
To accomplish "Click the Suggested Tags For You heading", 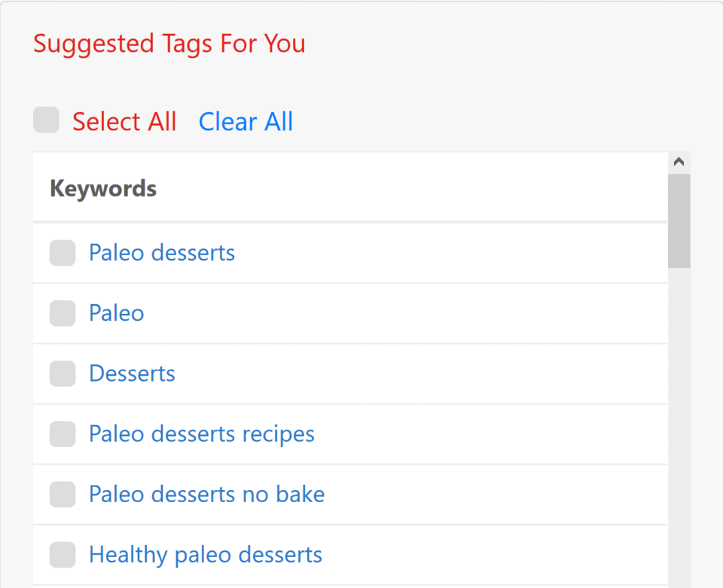I will point(169,44).
